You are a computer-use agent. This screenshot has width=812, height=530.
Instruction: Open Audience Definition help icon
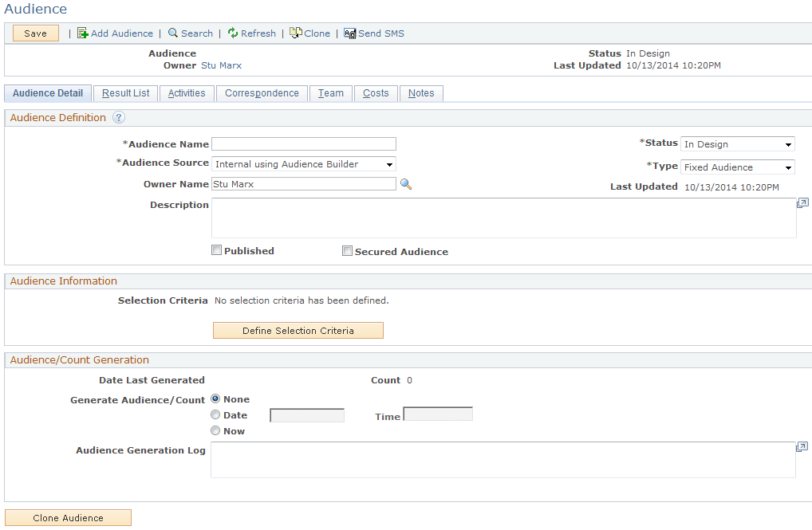point(119,117)
